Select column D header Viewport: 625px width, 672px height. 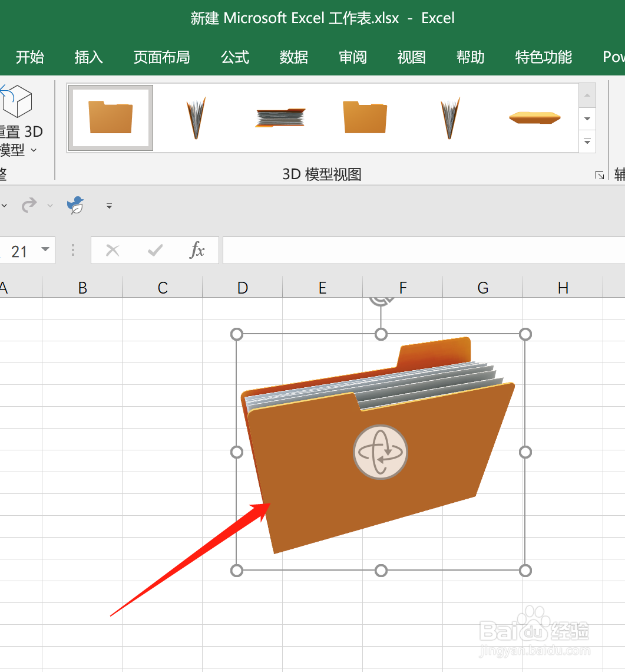tap(243, 287)
